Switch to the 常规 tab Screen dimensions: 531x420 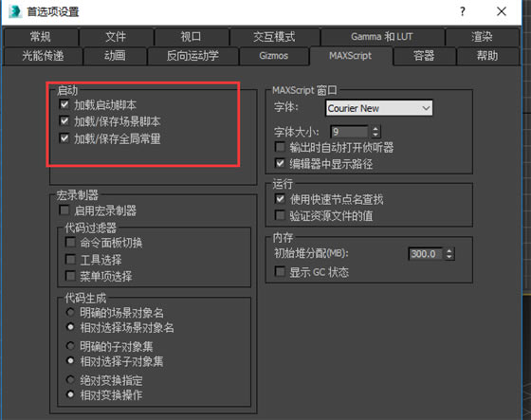(41, 37)
